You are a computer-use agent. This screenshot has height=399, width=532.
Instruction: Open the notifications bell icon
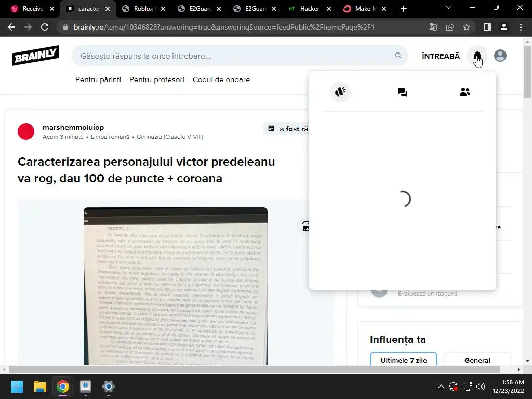click(477, 56)
